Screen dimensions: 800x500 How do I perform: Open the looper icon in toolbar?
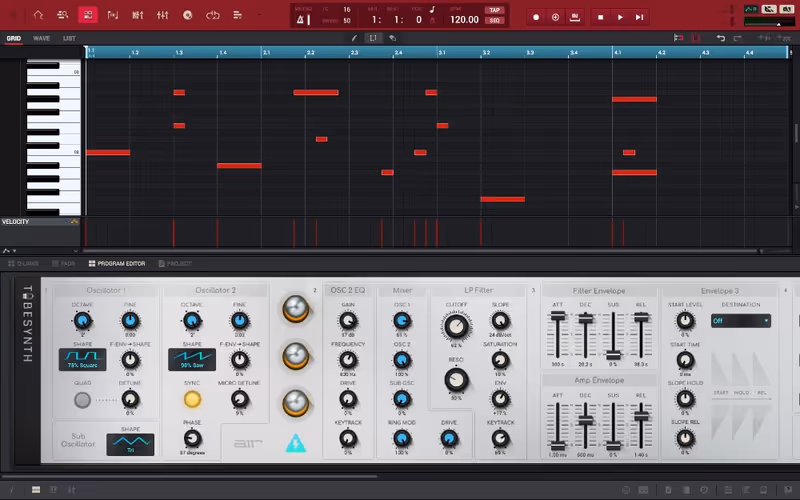[x=213, y=15]
